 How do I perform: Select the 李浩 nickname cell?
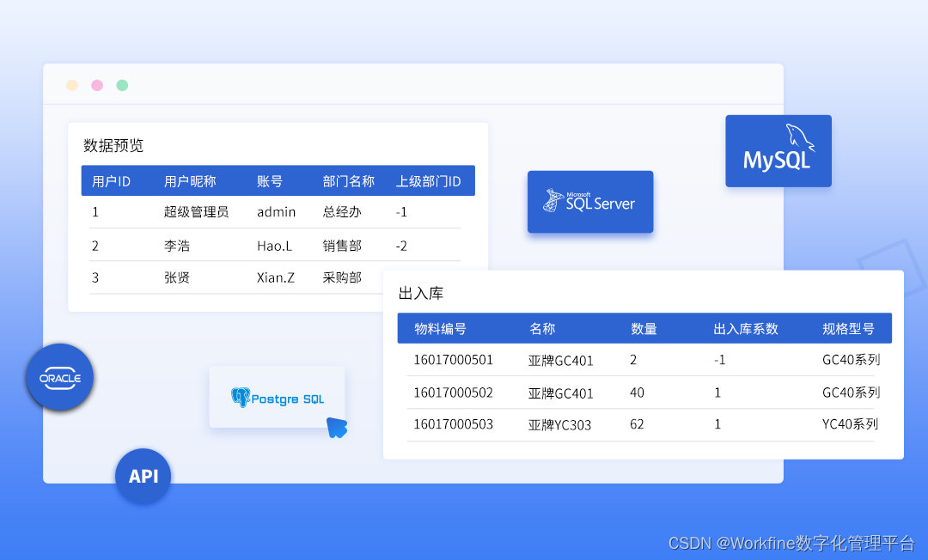pyautogui.click(x=177, y=246)
